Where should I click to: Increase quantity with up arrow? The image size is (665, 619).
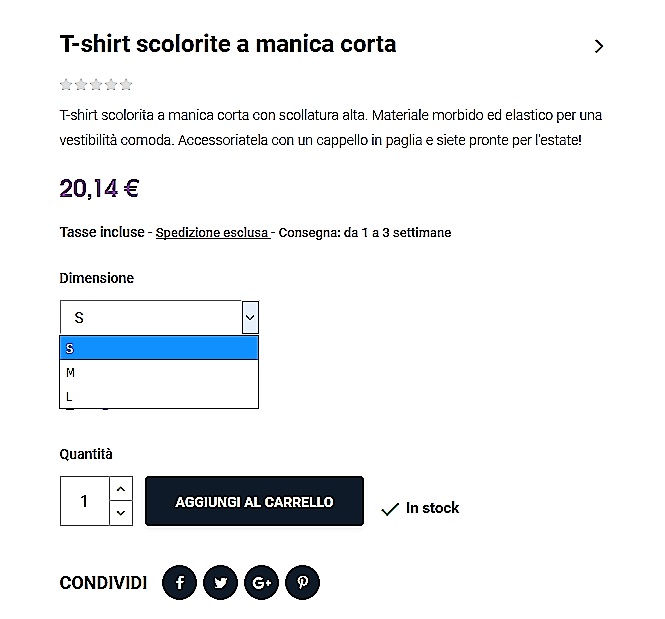120,489
